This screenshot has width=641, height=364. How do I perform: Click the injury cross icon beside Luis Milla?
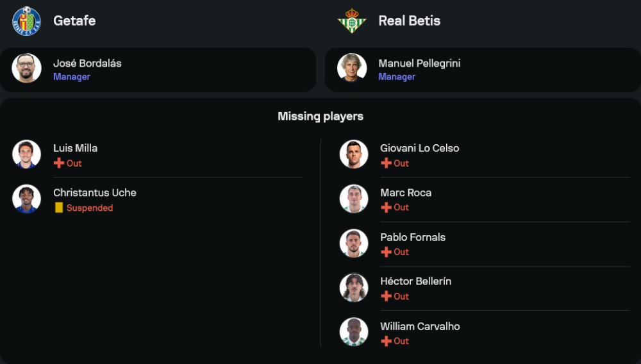coord(59,163)
